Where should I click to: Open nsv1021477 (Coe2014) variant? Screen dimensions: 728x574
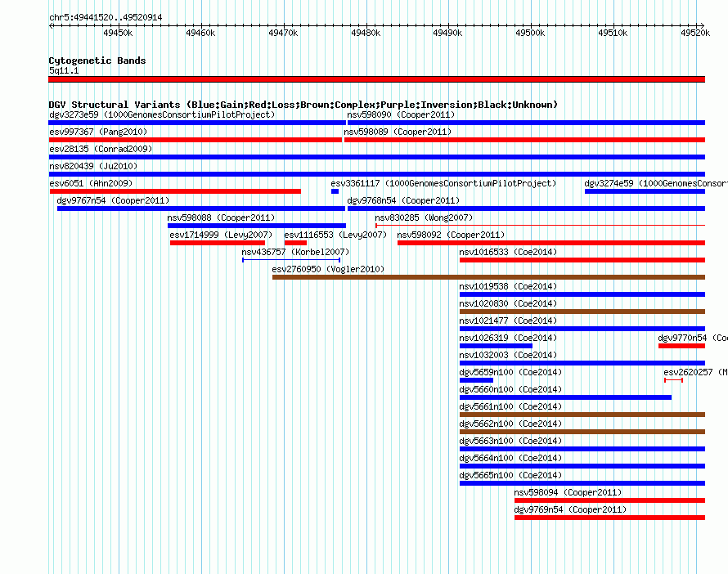click(582, 329)
